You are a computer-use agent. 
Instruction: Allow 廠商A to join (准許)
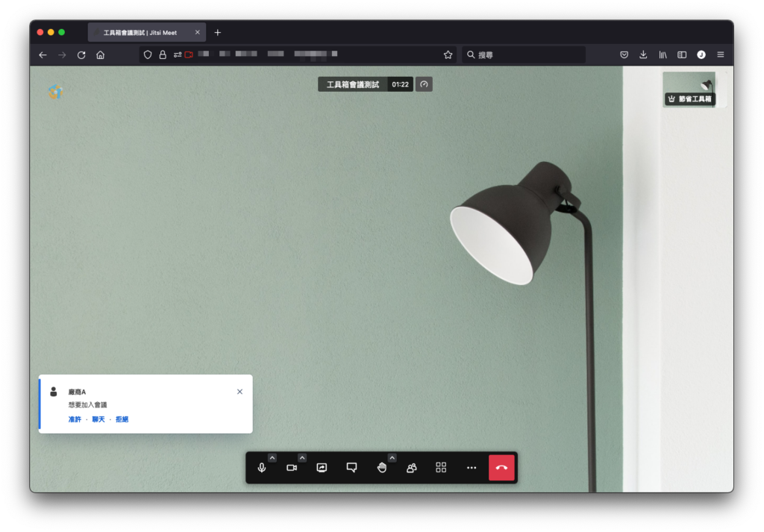[x=75, y=419]
